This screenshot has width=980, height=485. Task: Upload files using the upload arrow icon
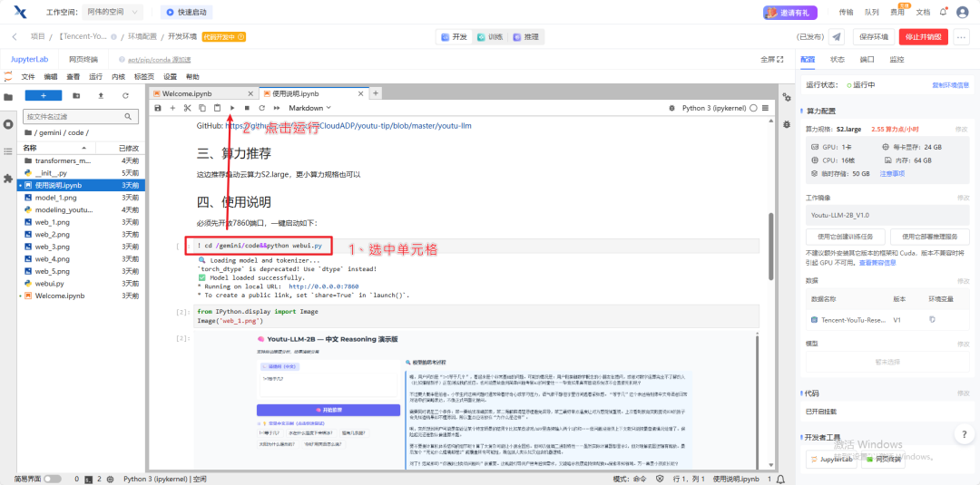101,95
